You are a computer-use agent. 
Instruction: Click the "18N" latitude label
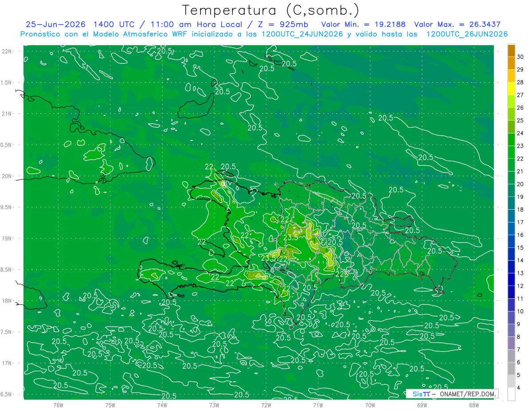[x=7, y=301]
